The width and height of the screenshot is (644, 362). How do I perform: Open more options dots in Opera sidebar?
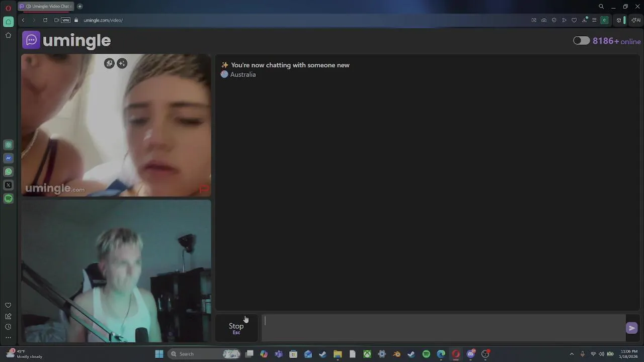pyautogui.click(x=8, y=338)
